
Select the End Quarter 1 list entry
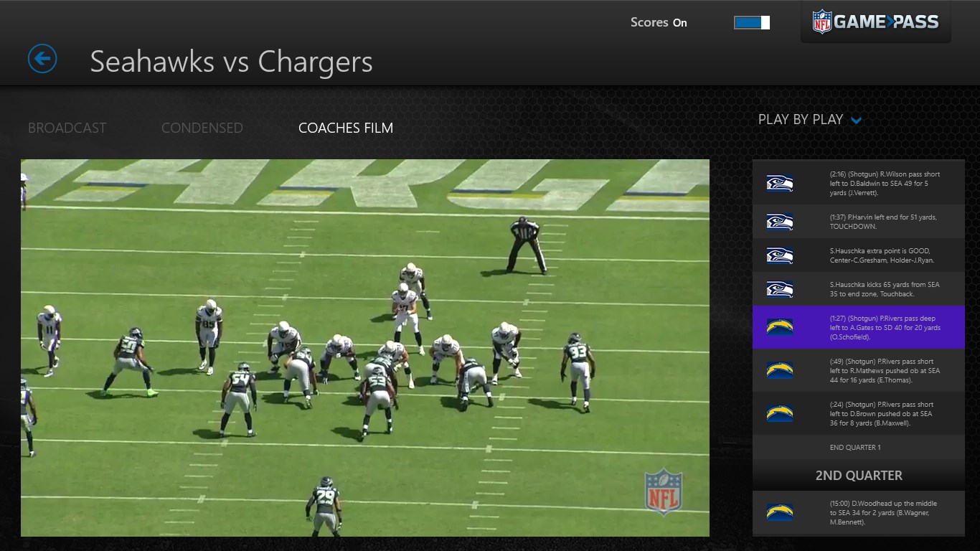[857, 447]
